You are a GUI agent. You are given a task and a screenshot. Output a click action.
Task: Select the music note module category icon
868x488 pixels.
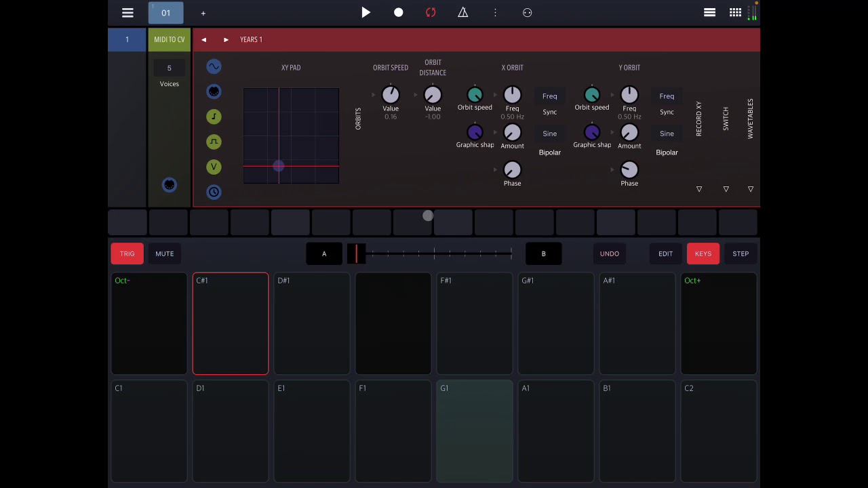(x=214, y=117)
